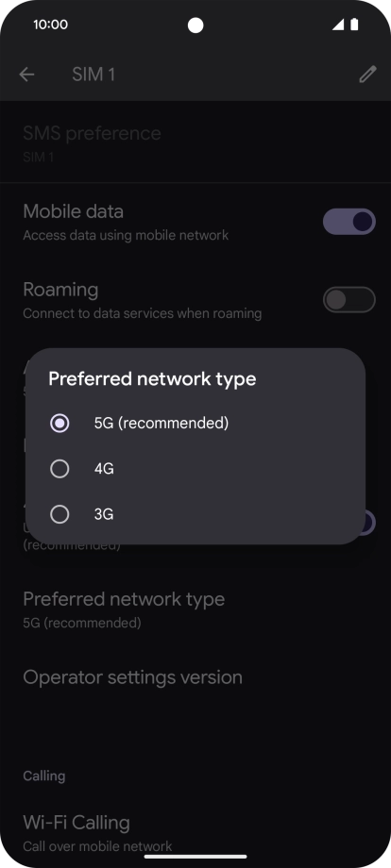Tap the clock showing 10:00
This screenshot has width=391, height=868.
coord(50,25)
